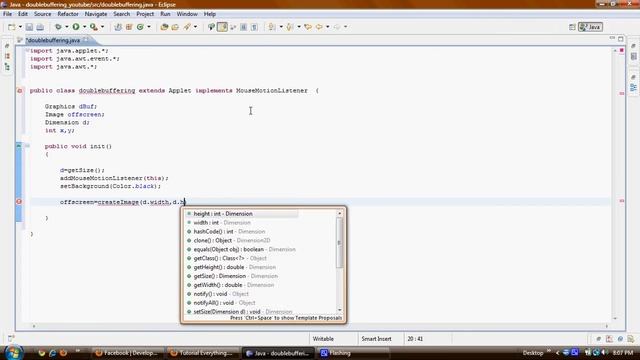The height and width of the screenshot is (360, 640).
Task: Click the Last Edit Location icon
Action: point(308,27)
